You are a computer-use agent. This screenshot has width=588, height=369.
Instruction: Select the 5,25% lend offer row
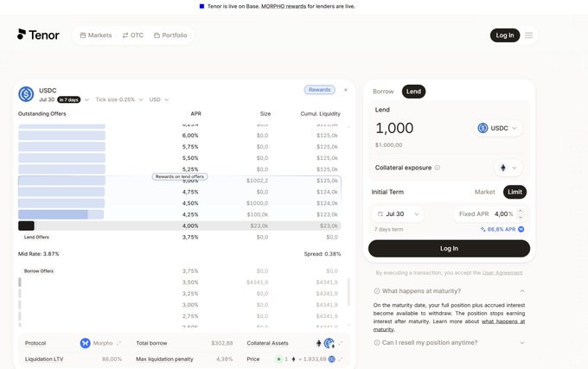pos(180,169)
